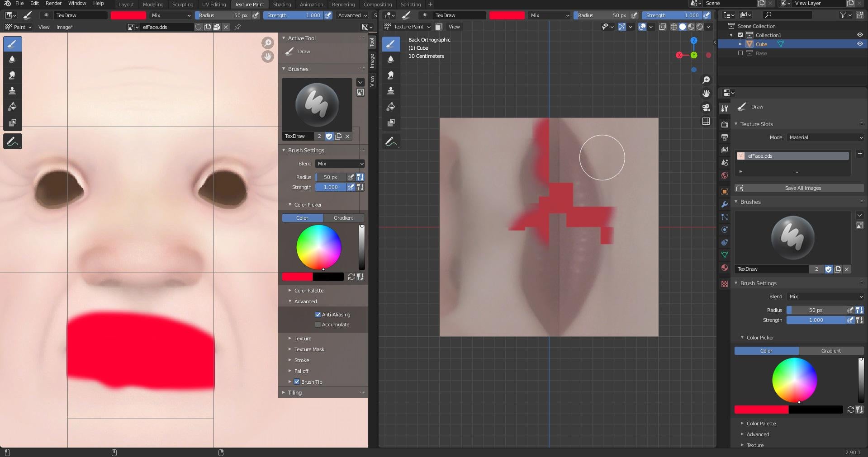Viewport: 868px width, 457px height.
Task: Enable Accumulate checkbox
Action: tap(318, 325)
